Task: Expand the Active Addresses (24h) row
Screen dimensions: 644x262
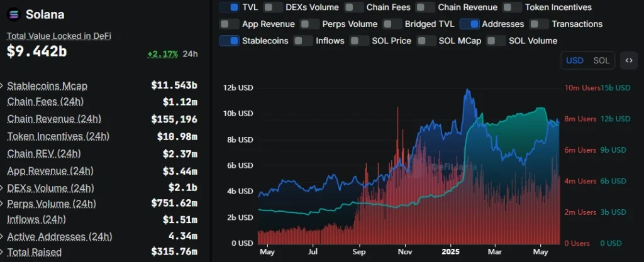Action: (x=99, y=237)
